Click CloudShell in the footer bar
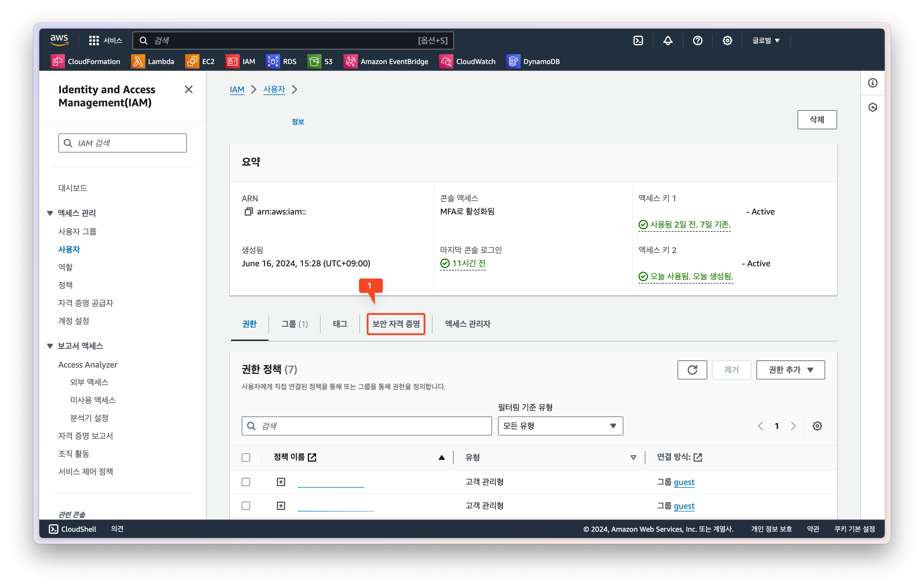This screenshot has height=588, width=924. [x=73, y=529]
